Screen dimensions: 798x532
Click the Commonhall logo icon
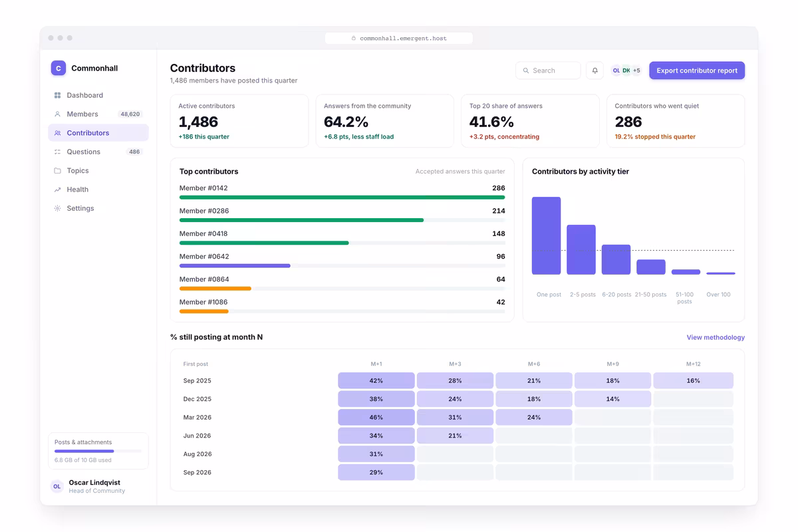[x=59, y=68]
